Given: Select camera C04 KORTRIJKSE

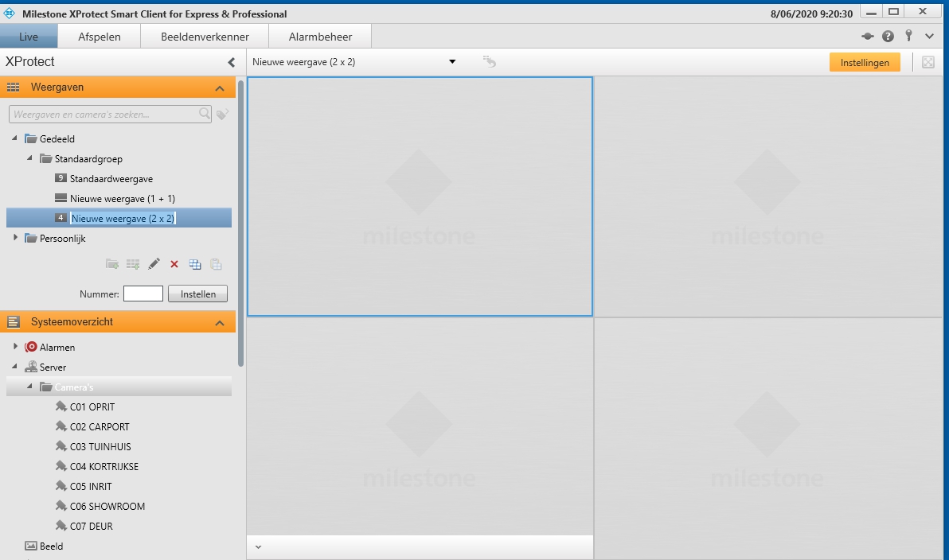Looking at the screenshot, I should tap(104, 467).
